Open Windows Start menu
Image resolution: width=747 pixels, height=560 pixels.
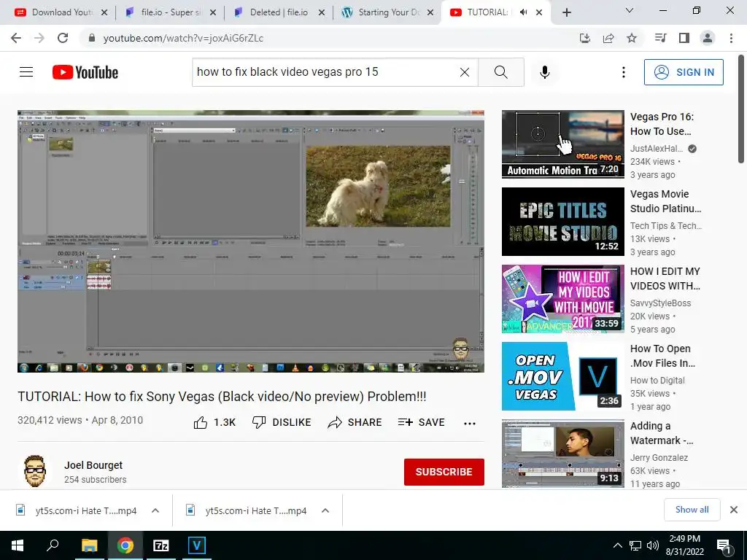(x=18, y=545)
